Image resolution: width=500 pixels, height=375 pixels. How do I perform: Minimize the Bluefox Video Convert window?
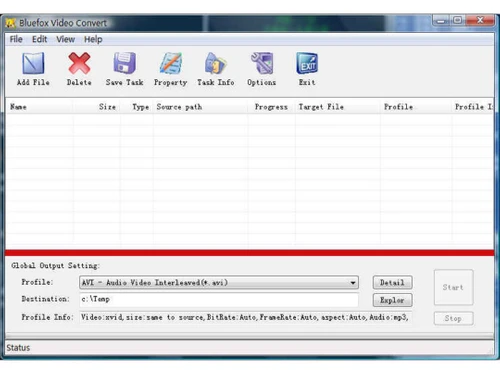(441, 21)
